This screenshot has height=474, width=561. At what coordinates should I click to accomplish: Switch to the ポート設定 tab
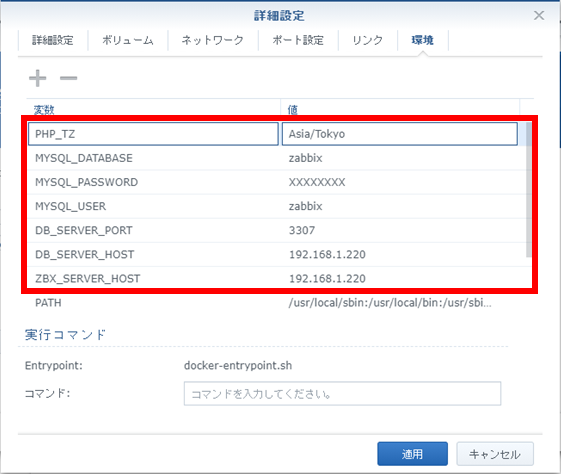[x=298, y=40]
